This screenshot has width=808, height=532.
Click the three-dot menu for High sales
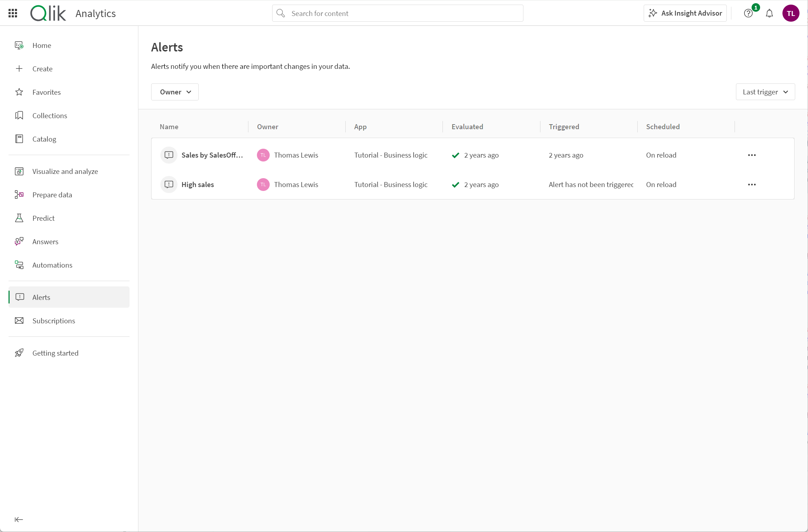click(x=752, y=184)
